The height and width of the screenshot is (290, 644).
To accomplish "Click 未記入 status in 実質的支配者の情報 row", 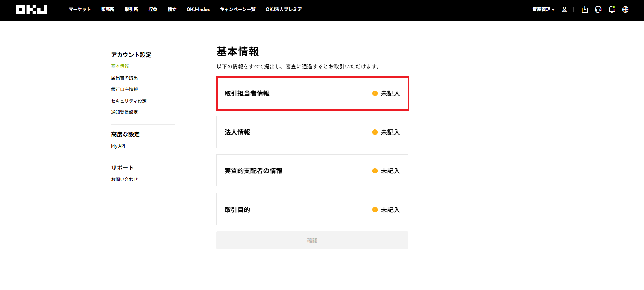I will pyautogui.click(x=390, y=171).
